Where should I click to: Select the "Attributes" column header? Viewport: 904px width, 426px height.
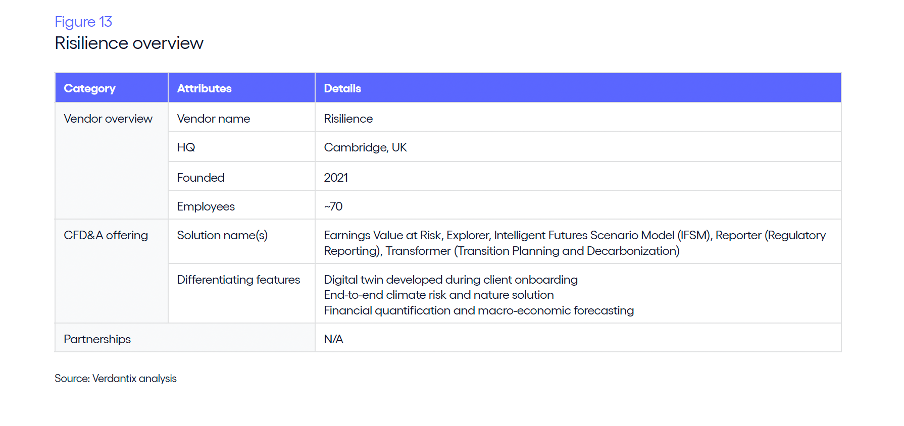[x=204, y=88]
